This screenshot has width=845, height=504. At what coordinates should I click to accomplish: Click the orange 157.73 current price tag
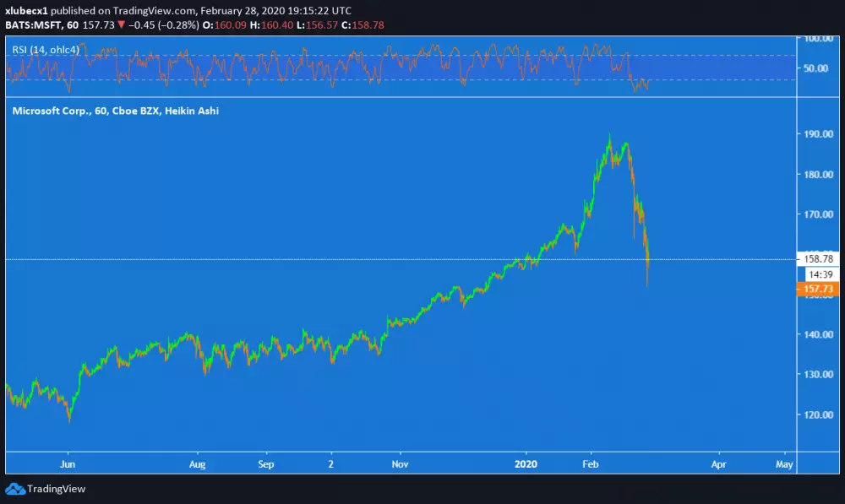[x=816, y=289]
